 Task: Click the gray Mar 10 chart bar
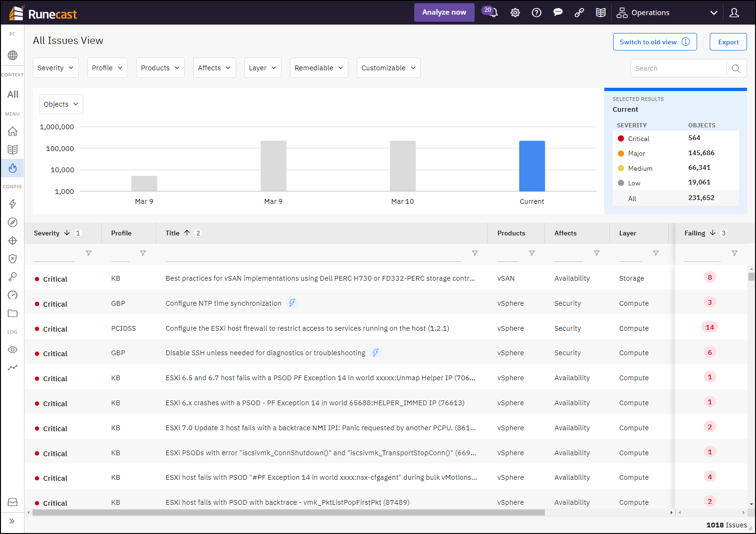click(403, 166)
